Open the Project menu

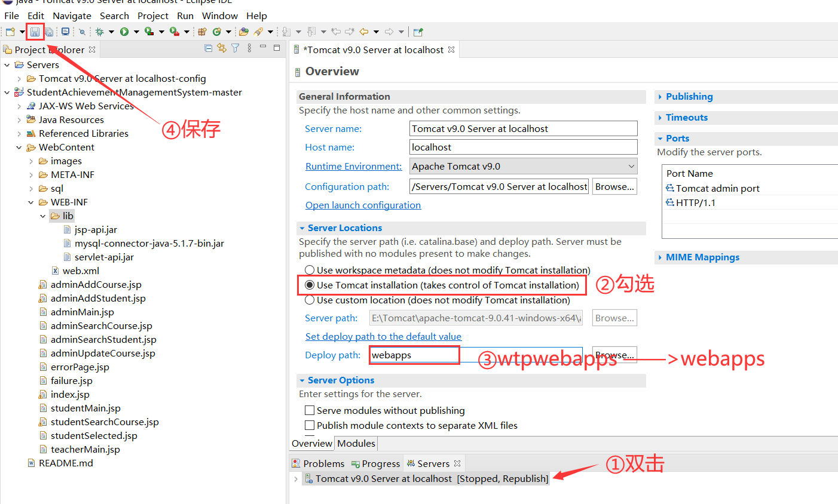(153, 16)
